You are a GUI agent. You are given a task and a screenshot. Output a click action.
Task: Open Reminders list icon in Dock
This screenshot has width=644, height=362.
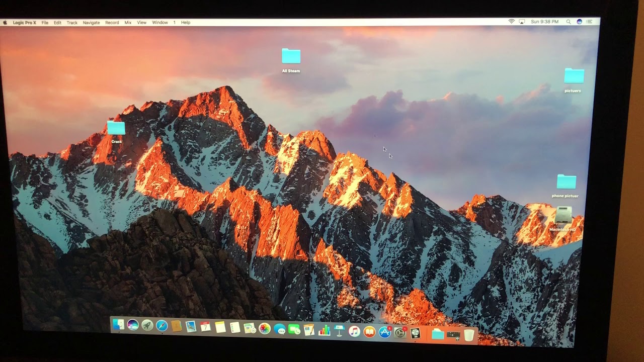point(235,328)
